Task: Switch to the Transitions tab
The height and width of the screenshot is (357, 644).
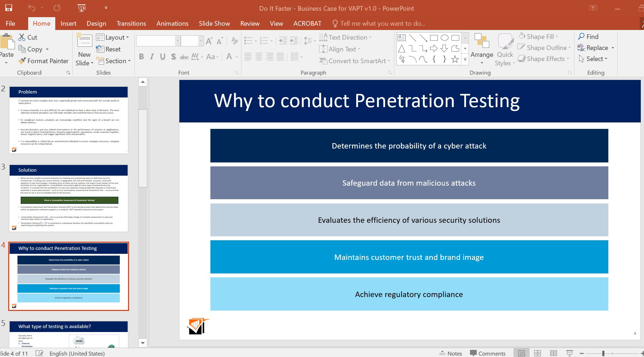Action: click(x=131, y=24)
